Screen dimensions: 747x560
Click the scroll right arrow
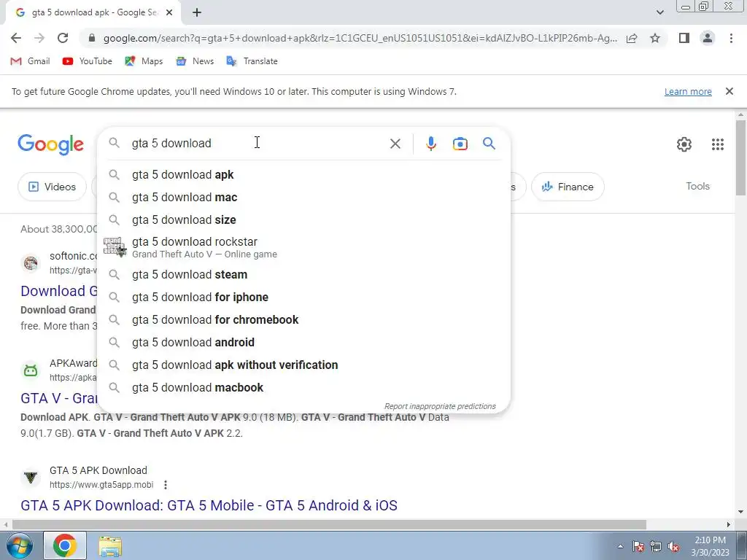click(729, 524)
